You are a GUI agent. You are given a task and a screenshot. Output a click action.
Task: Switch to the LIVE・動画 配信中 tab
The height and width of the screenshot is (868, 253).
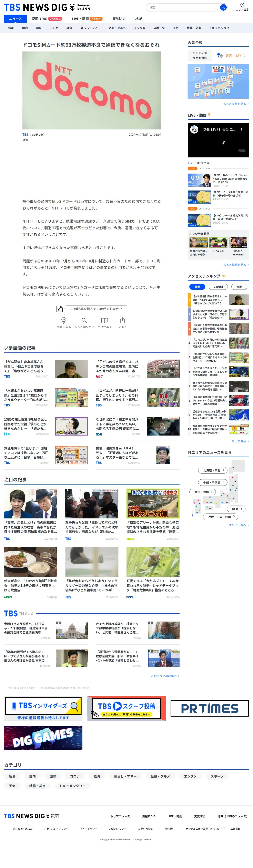[87, 19]
